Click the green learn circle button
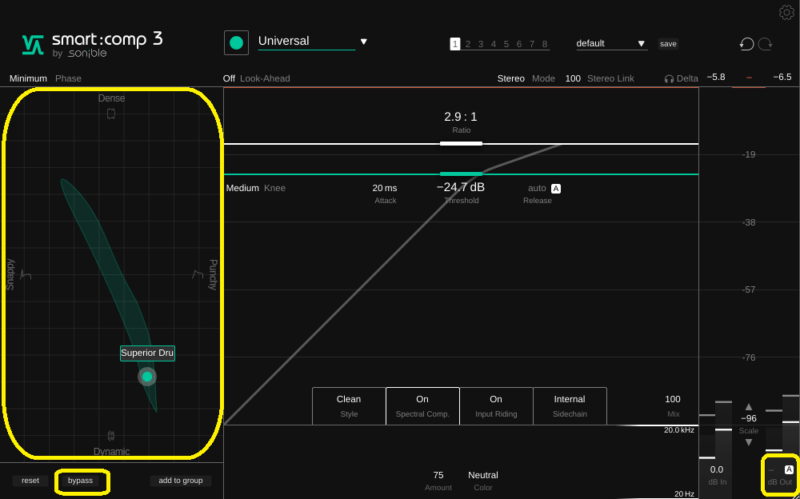800x499 pixels. 236,43
